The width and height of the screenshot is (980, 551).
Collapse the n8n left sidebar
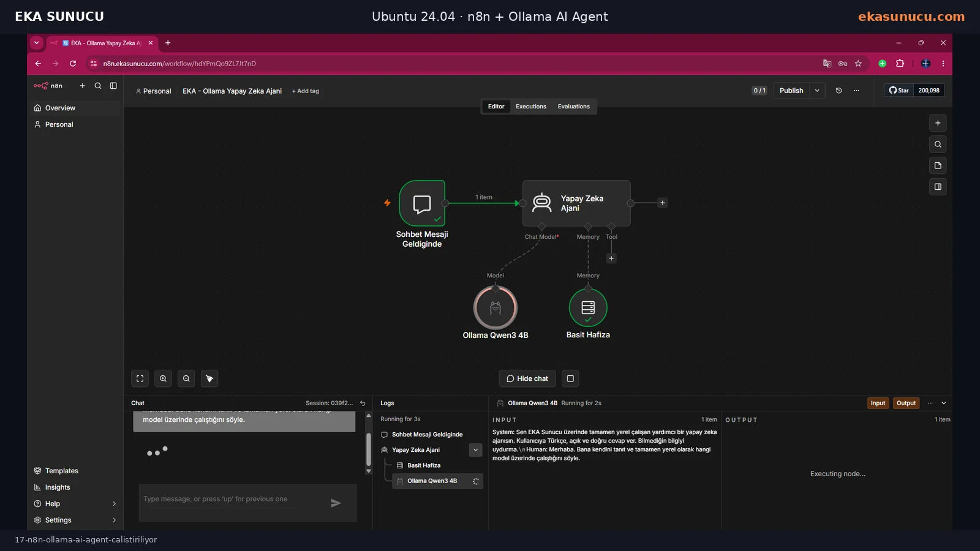(x=113, y=86)
